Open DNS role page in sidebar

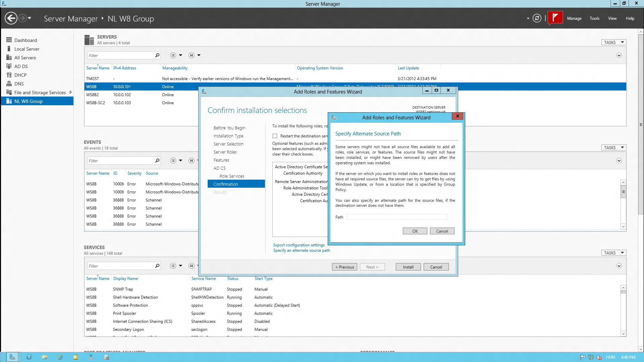click(x=19, y=84)
